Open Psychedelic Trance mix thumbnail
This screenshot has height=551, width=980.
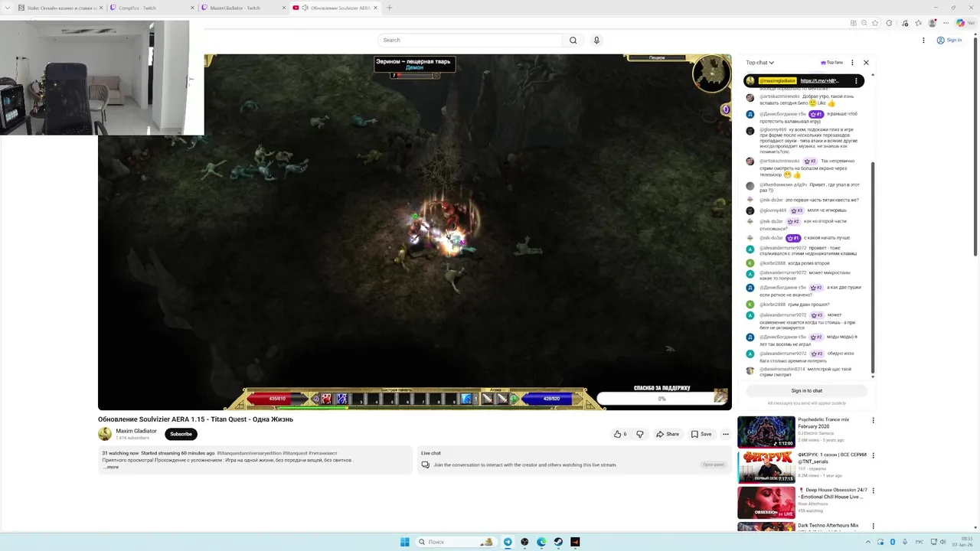pos(766,432)
